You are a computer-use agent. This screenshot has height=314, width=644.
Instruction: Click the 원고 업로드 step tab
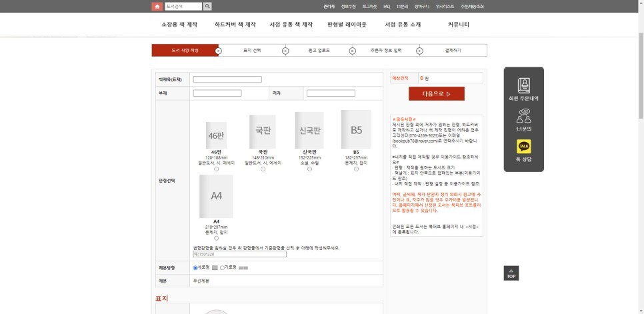click(319, 51)
